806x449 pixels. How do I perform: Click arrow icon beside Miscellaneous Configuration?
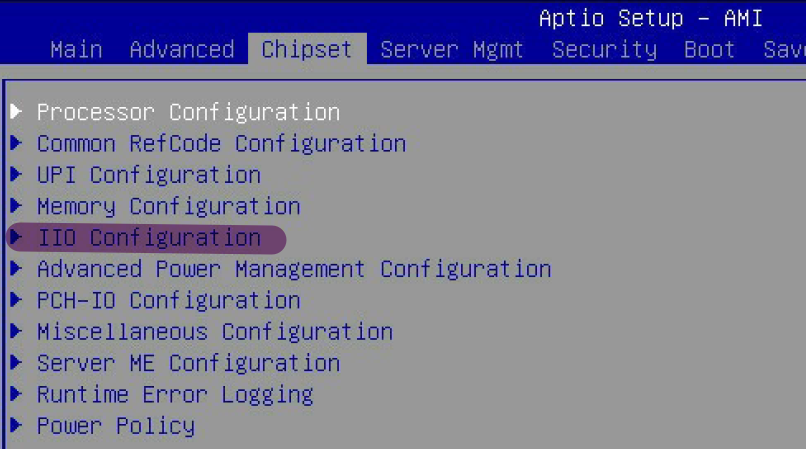tap(16, 331)
